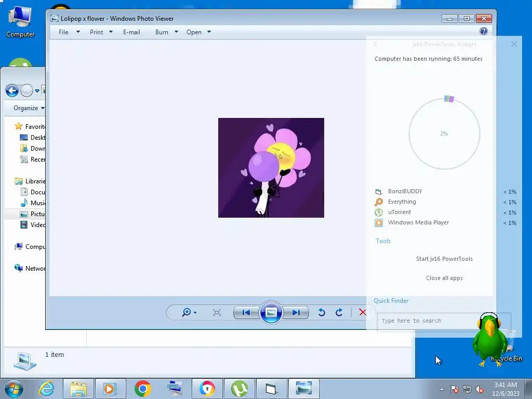Expand the Open dropdown arrow
The width and height of the screenshot is (532, 399).
(209, 32)
